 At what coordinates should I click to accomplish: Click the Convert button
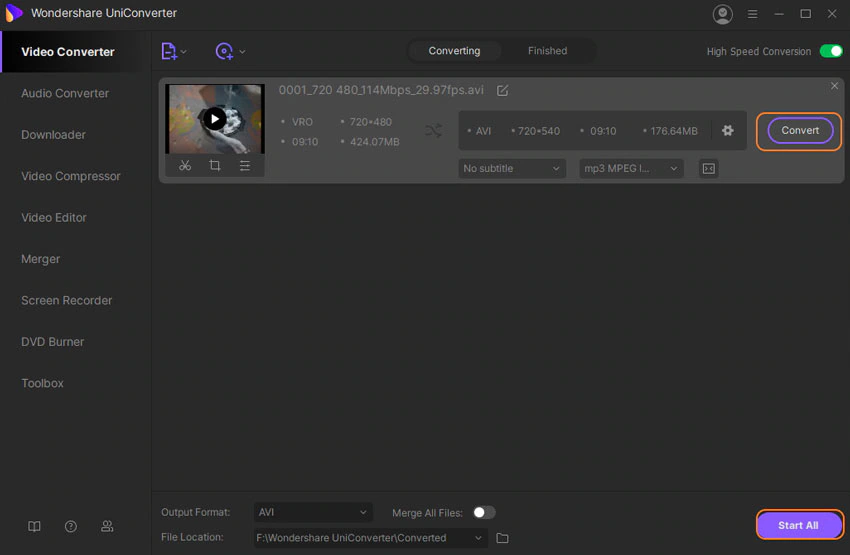coord(800,131)
